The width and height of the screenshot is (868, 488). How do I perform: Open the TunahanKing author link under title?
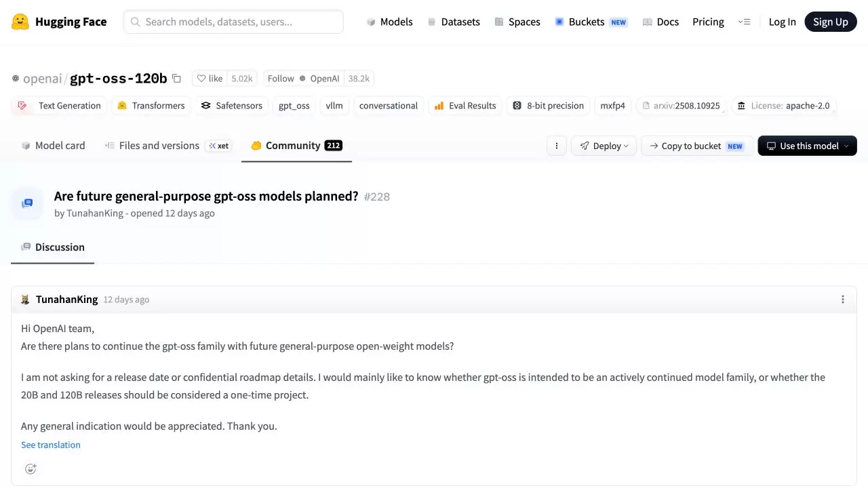95,213
